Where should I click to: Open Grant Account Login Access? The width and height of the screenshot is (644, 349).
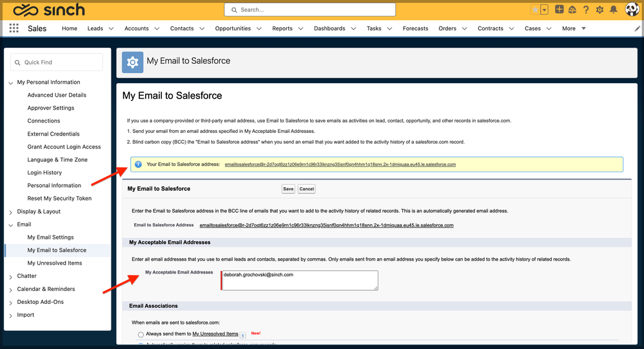point(64,146)
